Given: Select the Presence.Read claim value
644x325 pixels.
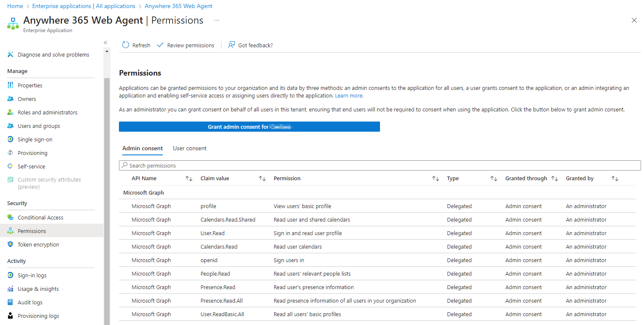Looking at the screenshot, I should (218, 287).
